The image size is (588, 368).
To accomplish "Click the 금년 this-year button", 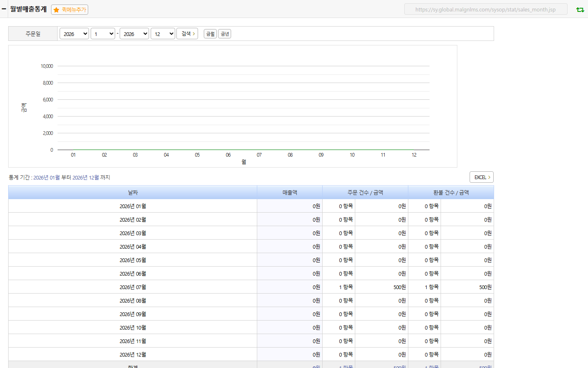I will [225, 34].
